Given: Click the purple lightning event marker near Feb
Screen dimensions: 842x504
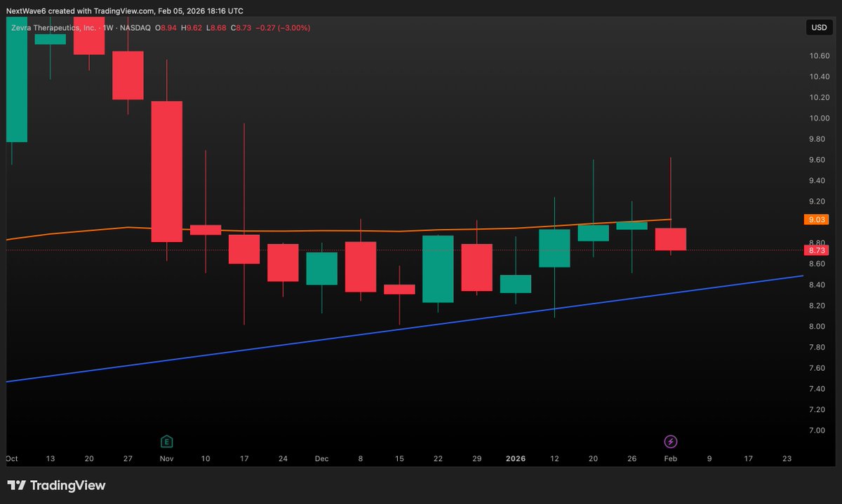Looking at the screenshot, I should (x=670, y=442).
